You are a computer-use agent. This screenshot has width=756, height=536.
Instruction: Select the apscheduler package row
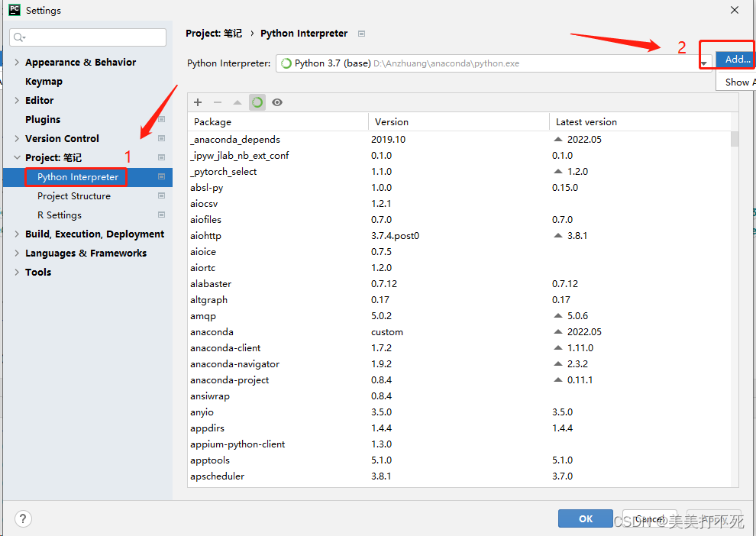459,476
